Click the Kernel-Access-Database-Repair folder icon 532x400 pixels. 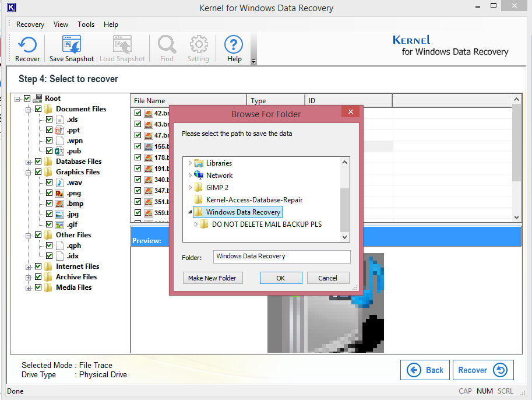(199, 199)
